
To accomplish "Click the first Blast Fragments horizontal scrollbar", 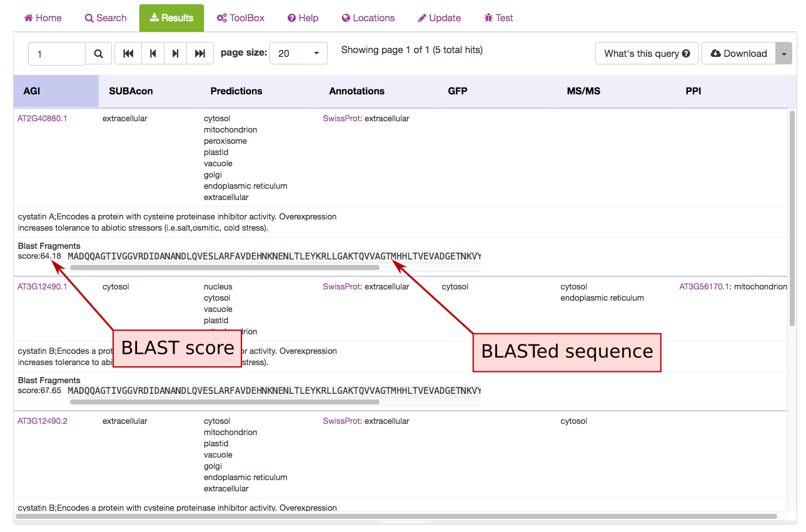I will [224, 268].
